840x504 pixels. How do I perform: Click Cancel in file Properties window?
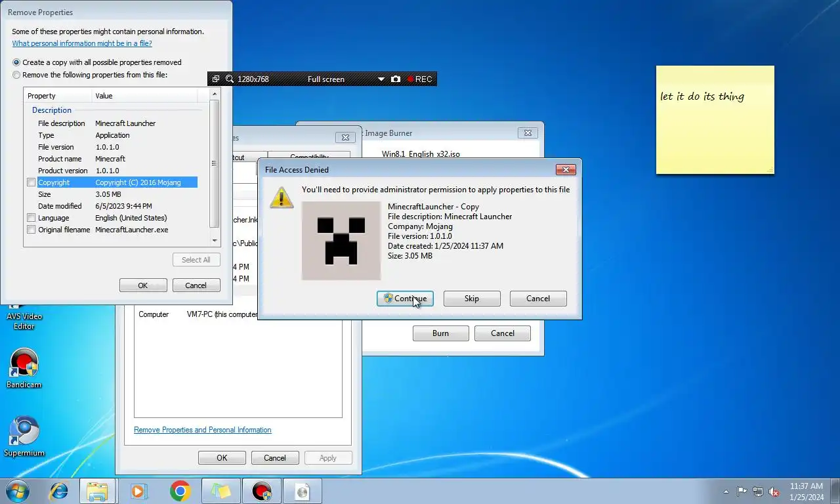(275, 458)
